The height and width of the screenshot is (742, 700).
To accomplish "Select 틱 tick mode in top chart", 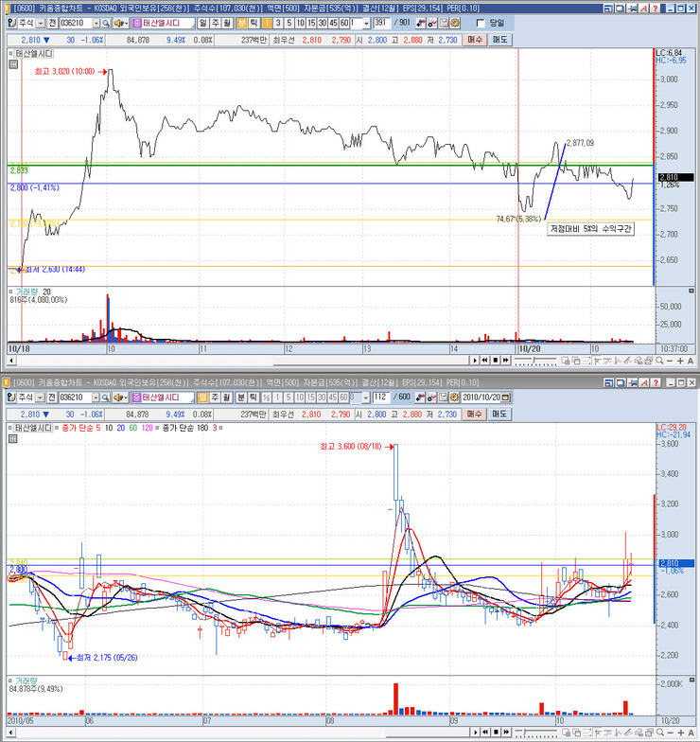I will coord(254,23).
